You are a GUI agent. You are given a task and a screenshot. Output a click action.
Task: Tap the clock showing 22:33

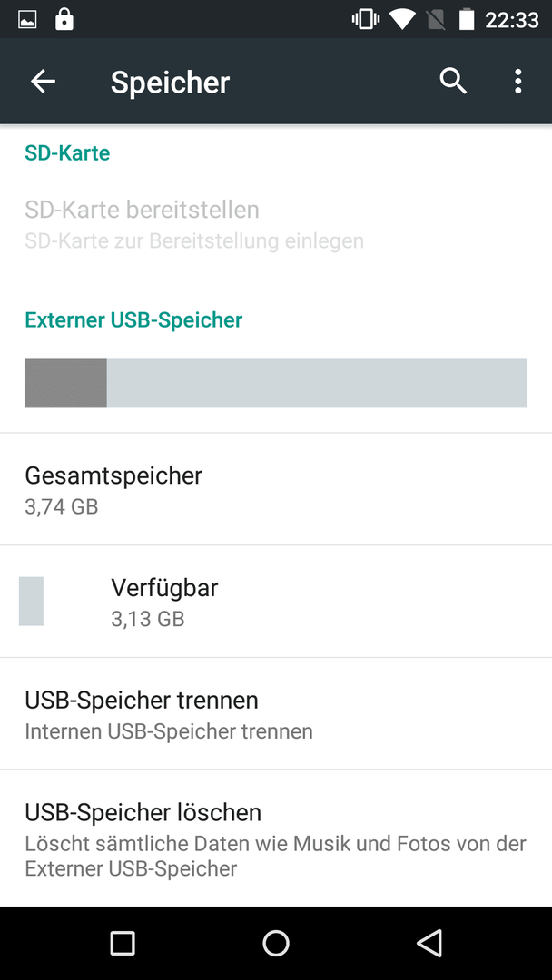click(x=512, y=20)
